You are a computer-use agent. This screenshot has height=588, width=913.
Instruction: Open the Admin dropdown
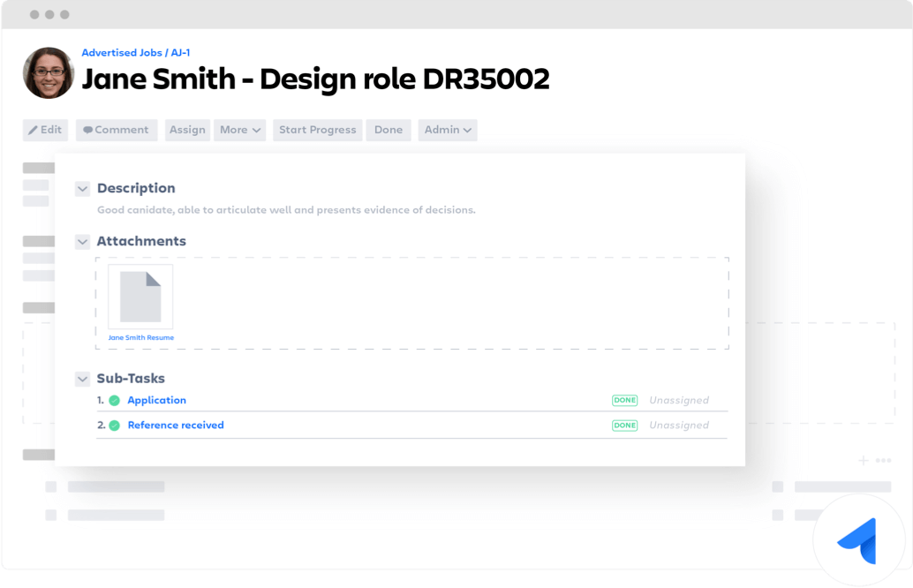447,130
